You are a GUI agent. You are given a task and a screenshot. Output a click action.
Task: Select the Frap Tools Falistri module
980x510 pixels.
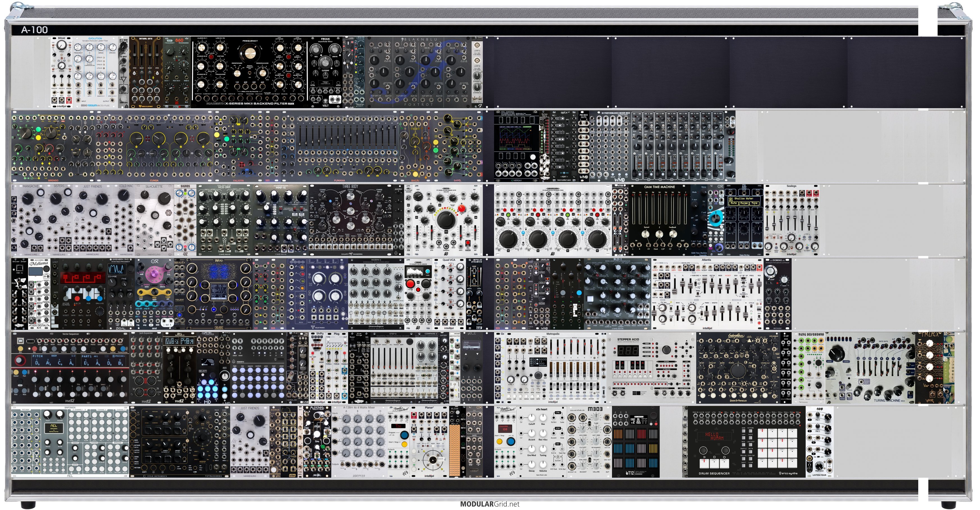tap(239, 147)
